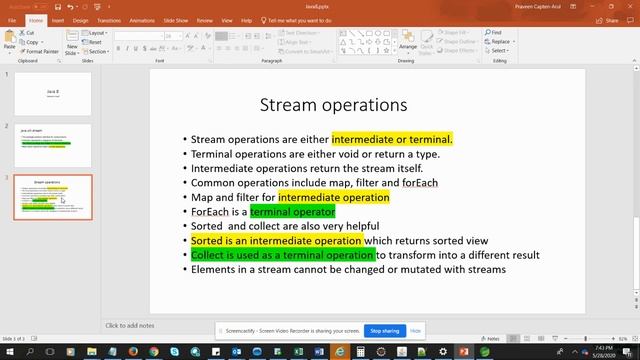Click the zoom slider handle
640x360 pixels.
point(585,338)
